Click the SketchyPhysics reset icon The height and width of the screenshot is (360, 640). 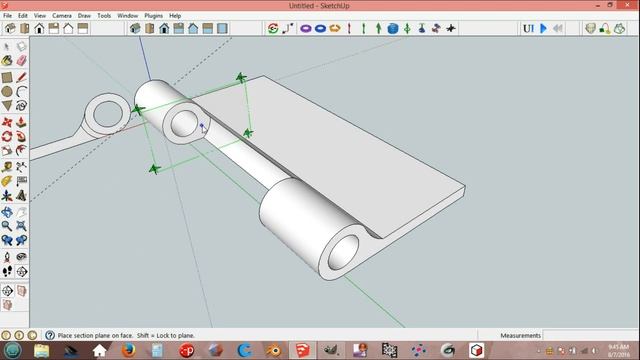point(273,28)
